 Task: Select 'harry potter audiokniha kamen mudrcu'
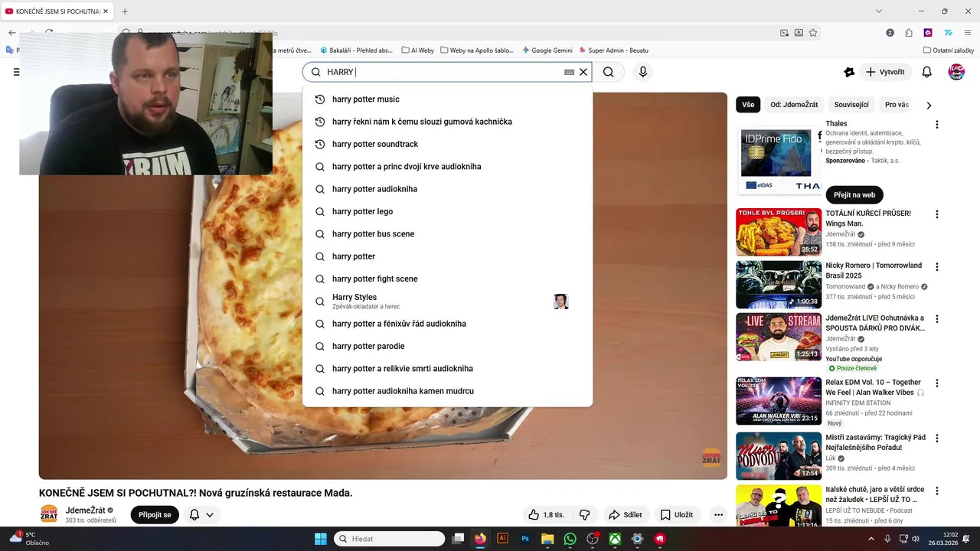click(x=447, y=391)
